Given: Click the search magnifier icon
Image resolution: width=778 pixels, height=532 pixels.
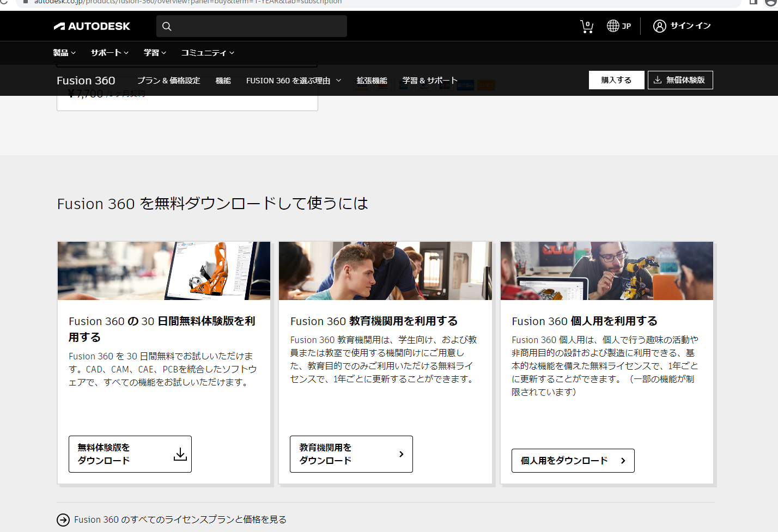Looking at the screenshot, I should click(167, 26).
